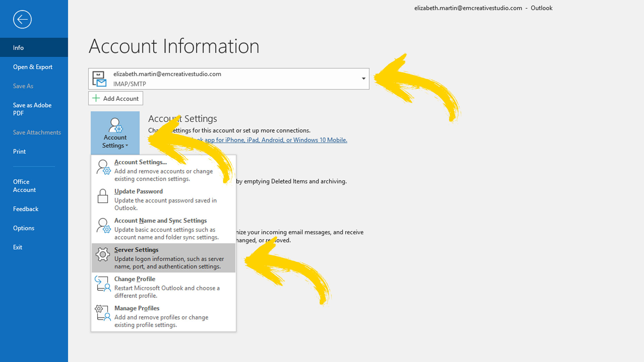Select Account Name and Sync Settings entry
The image size is (644, 362).
(164, 229)
